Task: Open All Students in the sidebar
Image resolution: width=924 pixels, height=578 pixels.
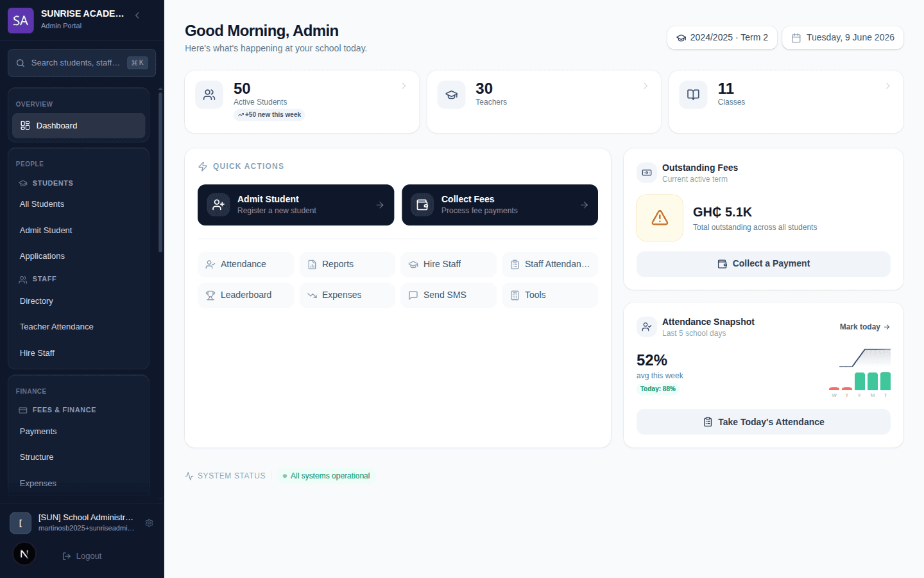Action: point(78,204)
